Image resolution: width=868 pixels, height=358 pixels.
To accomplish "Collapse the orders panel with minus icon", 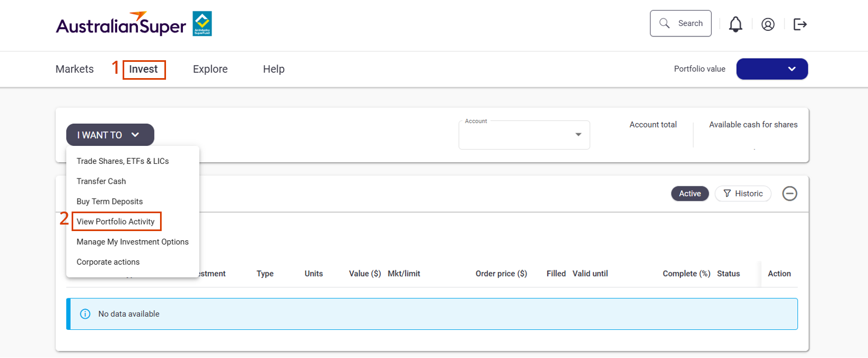I will tap(789, 194).
